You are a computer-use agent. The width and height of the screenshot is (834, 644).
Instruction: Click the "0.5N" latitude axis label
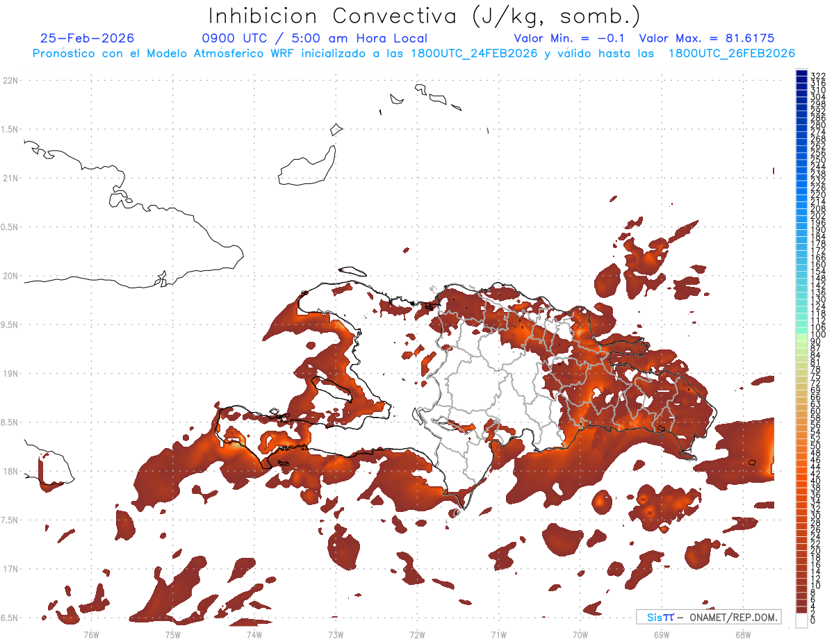tap(10, 227)
